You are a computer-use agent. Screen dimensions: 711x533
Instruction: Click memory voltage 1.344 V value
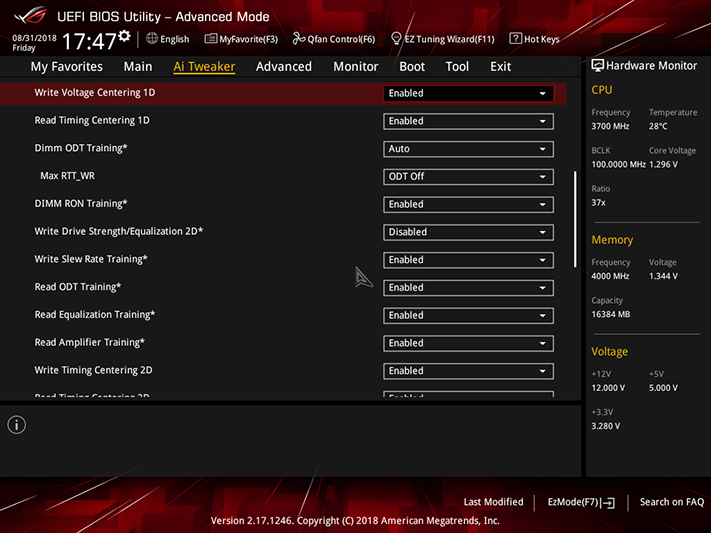[663, 276]
